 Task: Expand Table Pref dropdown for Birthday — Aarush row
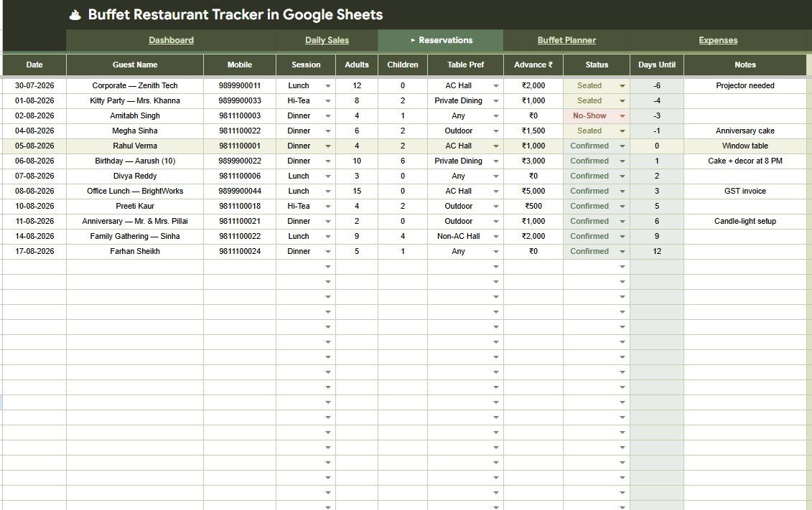click(x=495, y=161)
